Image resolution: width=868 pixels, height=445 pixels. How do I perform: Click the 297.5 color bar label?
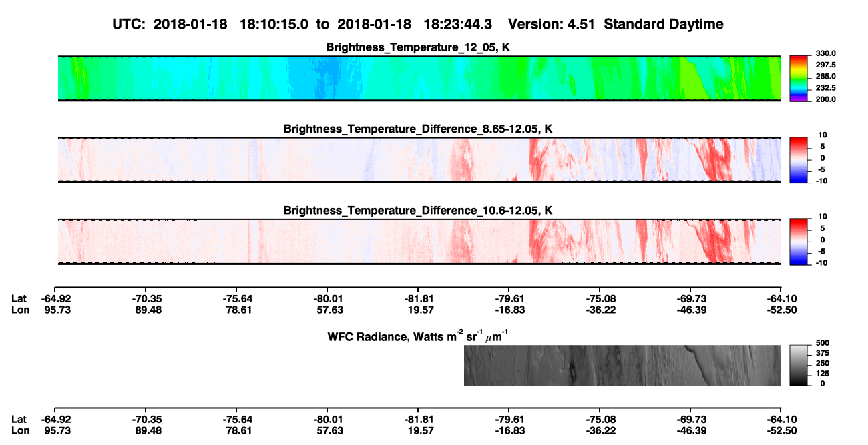825,65
